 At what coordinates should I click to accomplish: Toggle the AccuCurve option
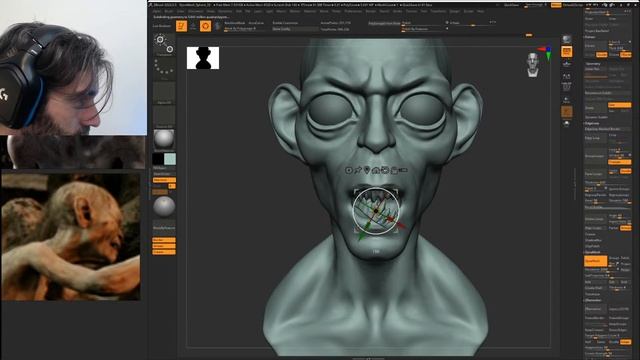256,23
